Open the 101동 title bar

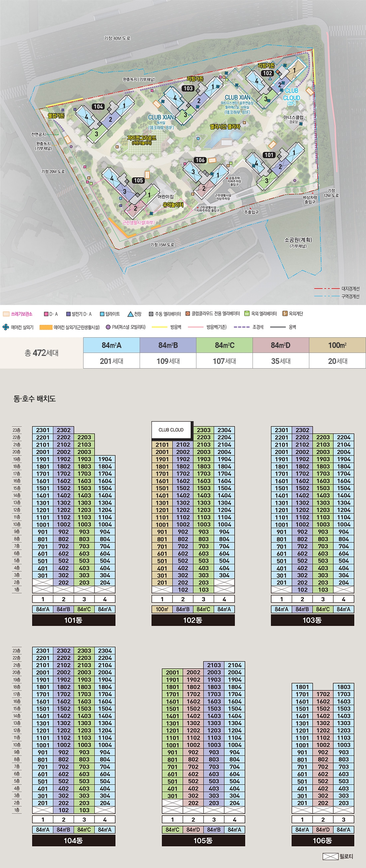(x=74, y=620)
